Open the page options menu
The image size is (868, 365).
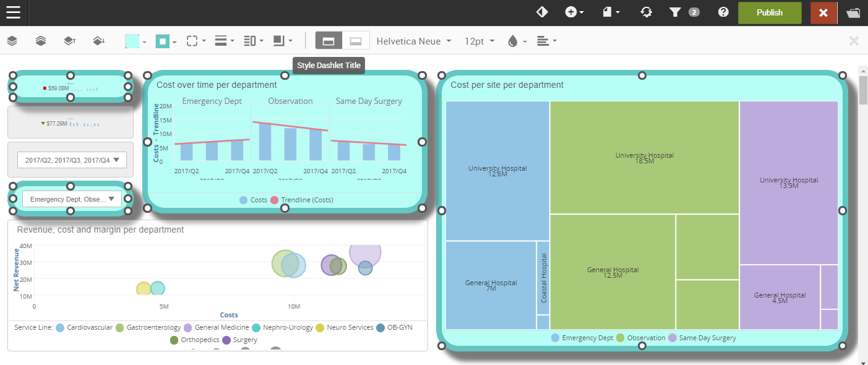611,12
